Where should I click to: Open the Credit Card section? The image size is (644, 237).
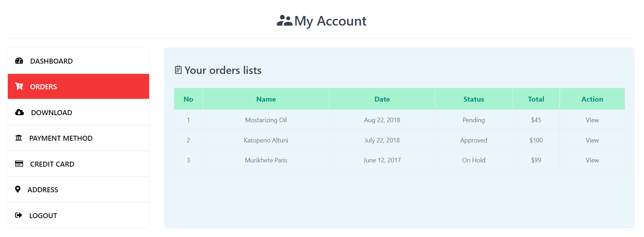[x=79, y=164]
